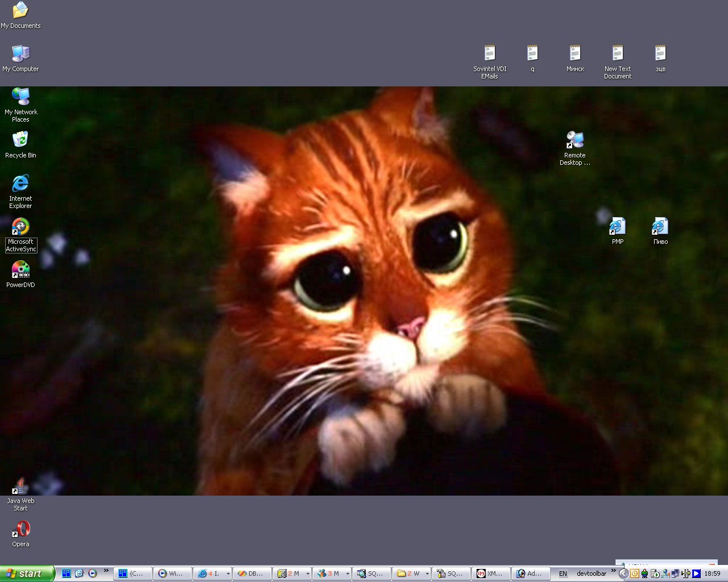Show hidden Quick Launch items chevron
The width and height of the screenshot is (728, 582).
106,571
